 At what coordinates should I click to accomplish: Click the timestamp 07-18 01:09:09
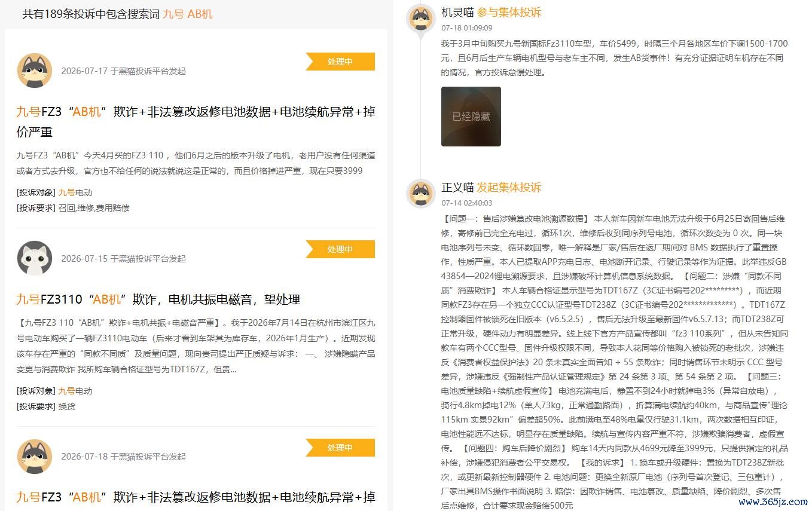coord(467,28)
